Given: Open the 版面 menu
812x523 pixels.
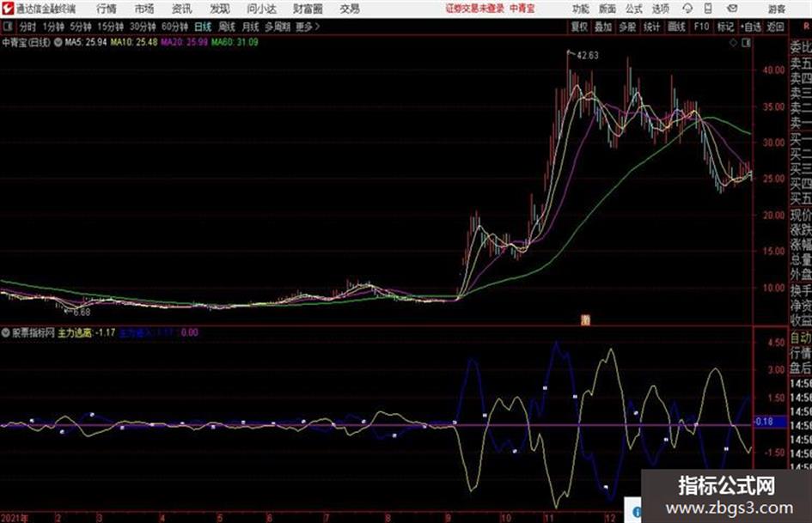Looking at the screenshot, I should [x=607, y=9].
